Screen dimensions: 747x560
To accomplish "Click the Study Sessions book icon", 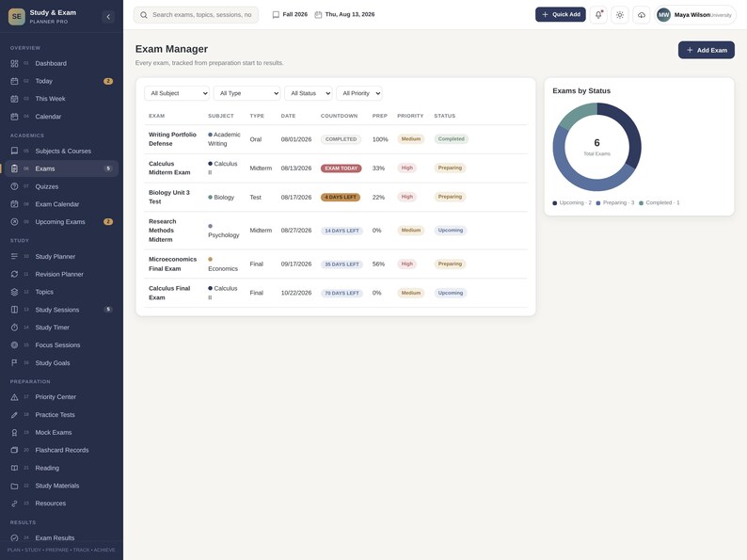I will [14, 310].
